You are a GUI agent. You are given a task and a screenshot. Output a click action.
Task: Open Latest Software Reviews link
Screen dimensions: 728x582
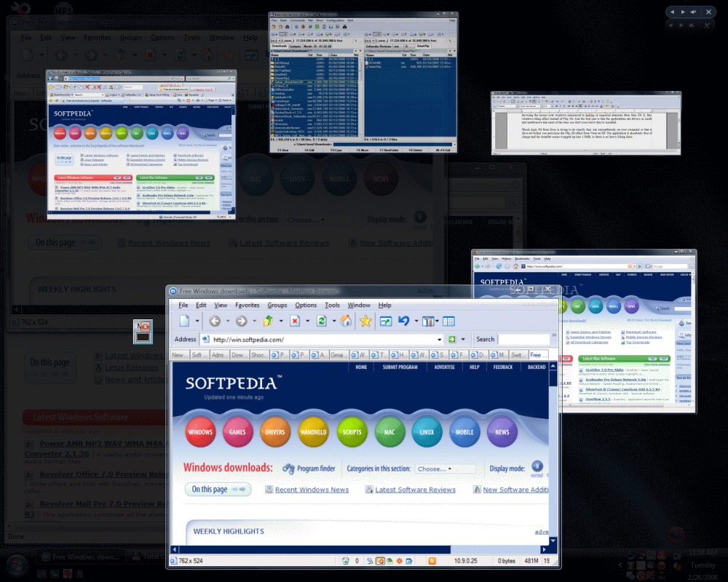[x=415, y=490]
